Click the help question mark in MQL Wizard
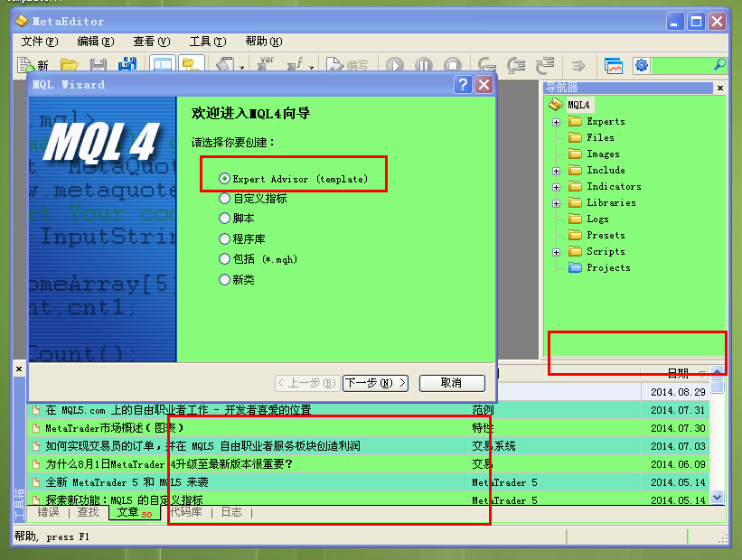 463,85
